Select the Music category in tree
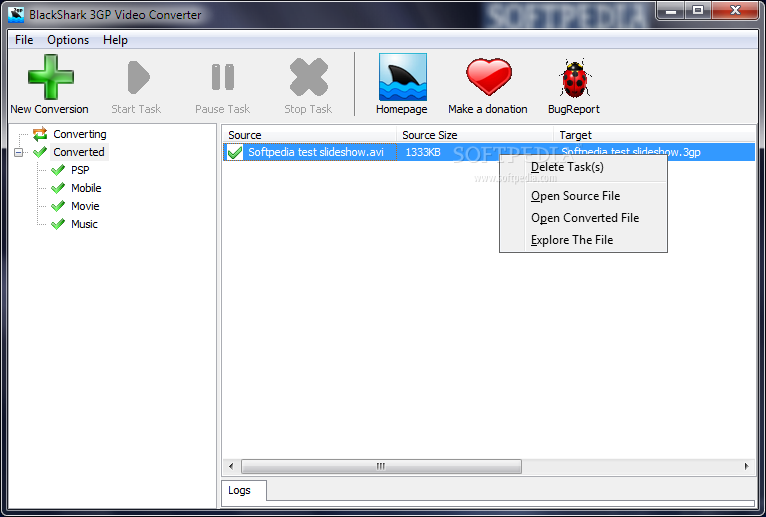This screenshot has width=766, height=517. tap(84, 224)
